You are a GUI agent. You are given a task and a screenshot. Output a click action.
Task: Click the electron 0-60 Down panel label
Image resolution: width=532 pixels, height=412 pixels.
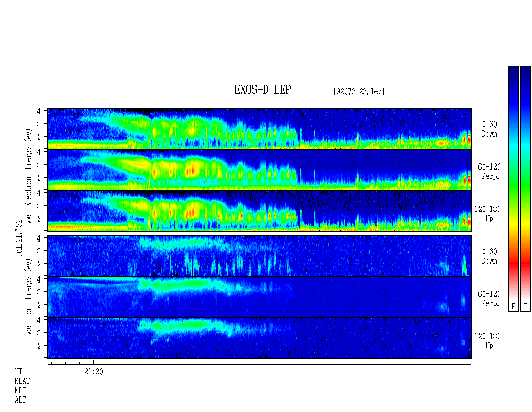pos(489,129)
